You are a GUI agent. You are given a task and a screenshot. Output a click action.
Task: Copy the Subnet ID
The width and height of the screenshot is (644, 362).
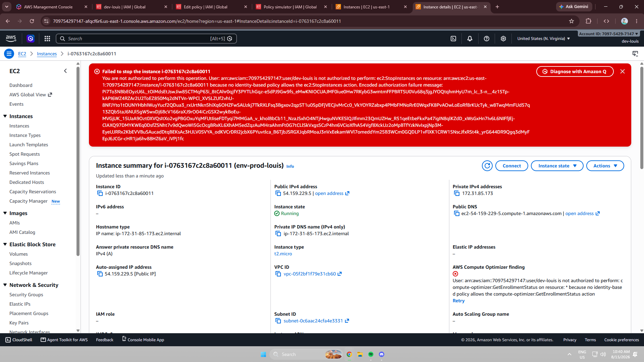click(x=278, y=321)
